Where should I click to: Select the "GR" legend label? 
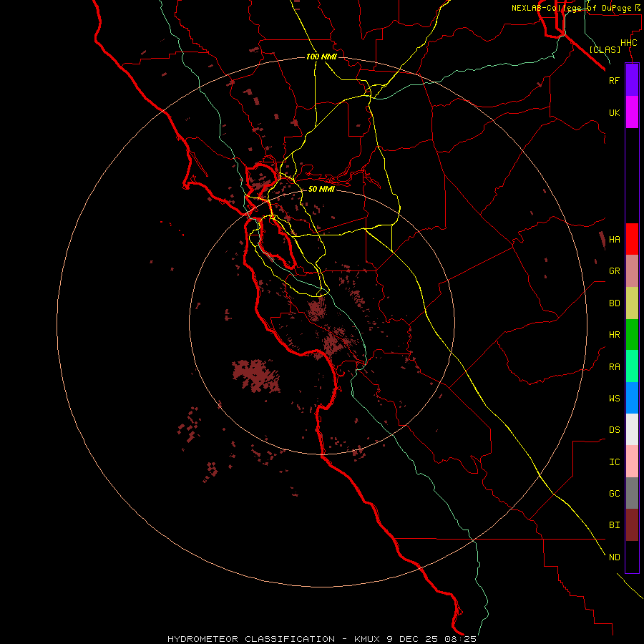point(614,271)
